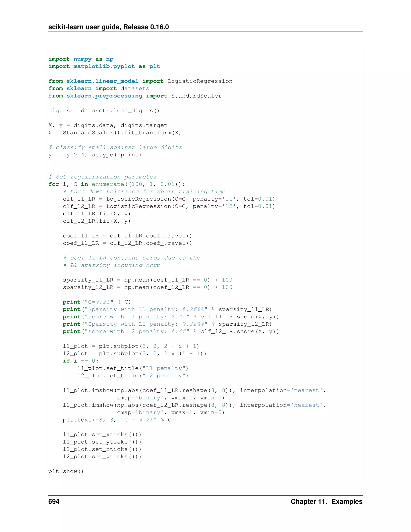Click the 'l1_plot.imshow(np.abs(coef_l1_LR' line

click(x=194, y=390)
